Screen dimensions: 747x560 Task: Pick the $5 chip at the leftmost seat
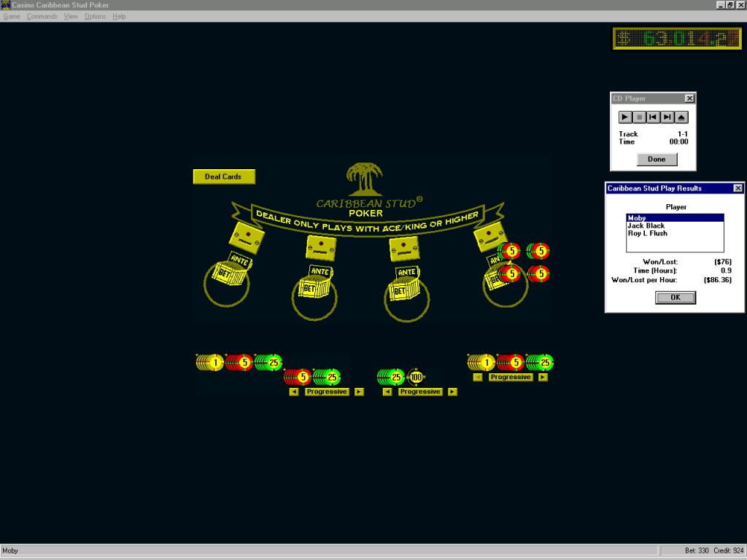point(239,363)
